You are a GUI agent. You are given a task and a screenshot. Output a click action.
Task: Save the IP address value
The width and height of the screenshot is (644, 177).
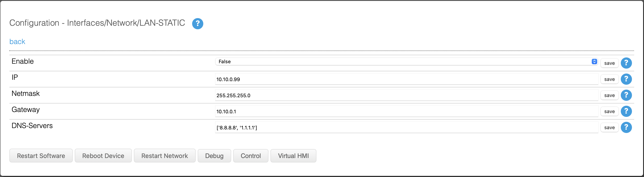click(609, 79)
